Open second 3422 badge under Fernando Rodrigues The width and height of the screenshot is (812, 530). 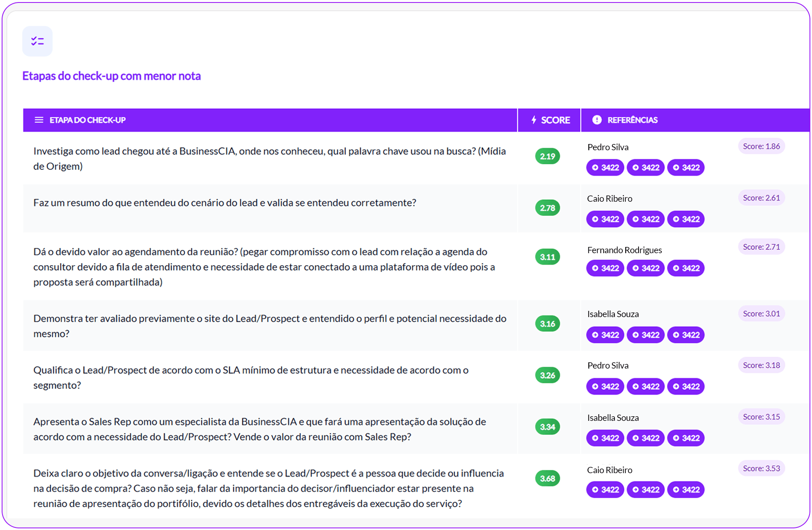point(646,268)
